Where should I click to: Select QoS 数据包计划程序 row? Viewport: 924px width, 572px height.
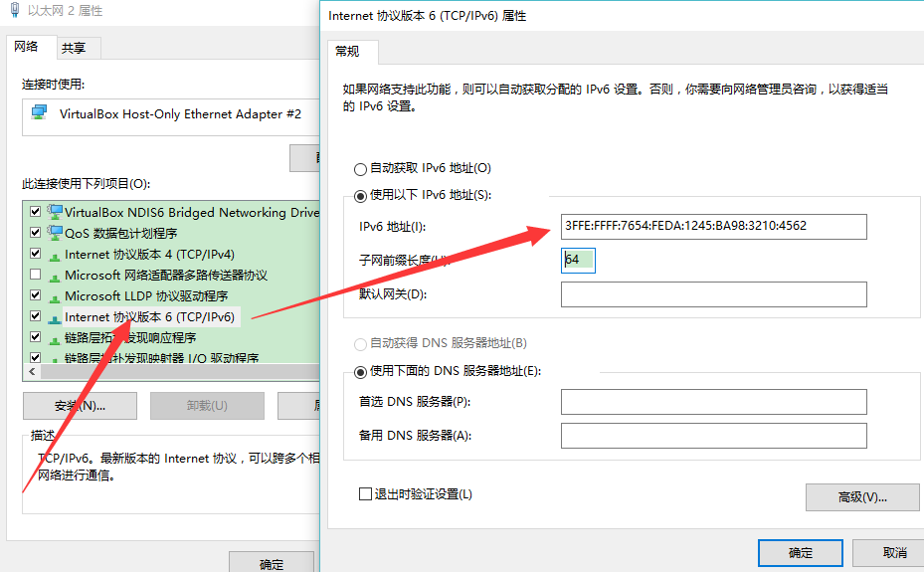120,234
